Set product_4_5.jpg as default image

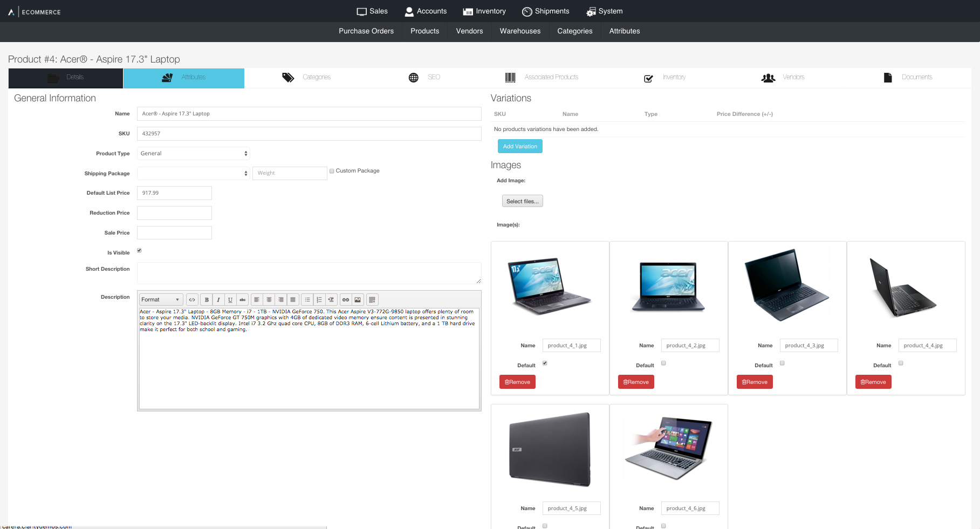click(x=545, y=526)
